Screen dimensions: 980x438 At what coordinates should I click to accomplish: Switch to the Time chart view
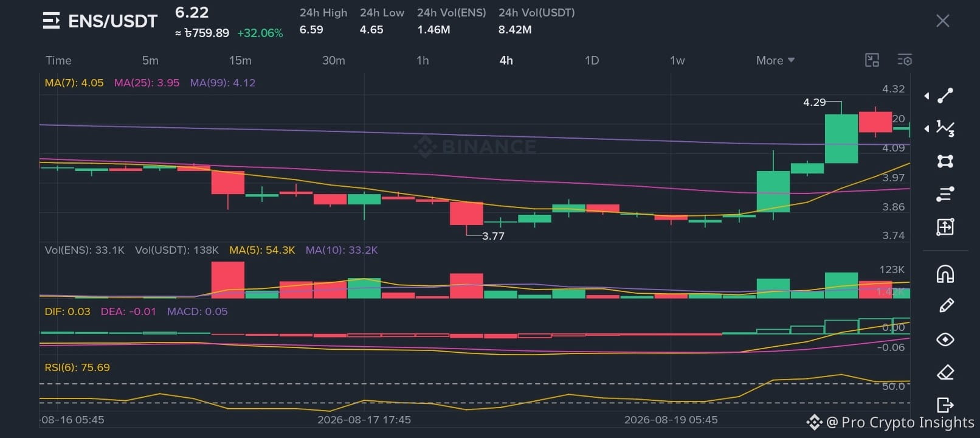tap(58, 60)
